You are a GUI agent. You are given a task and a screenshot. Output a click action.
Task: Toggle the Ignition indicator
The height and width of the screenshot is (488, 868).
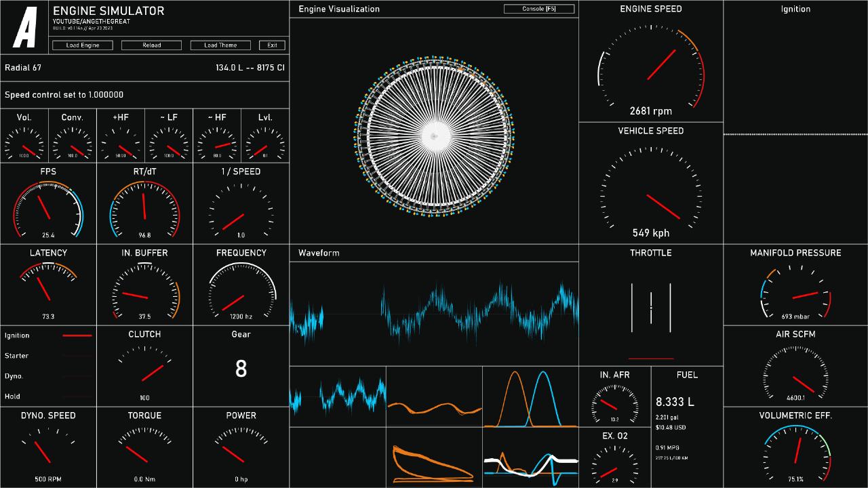coord(77,335)
